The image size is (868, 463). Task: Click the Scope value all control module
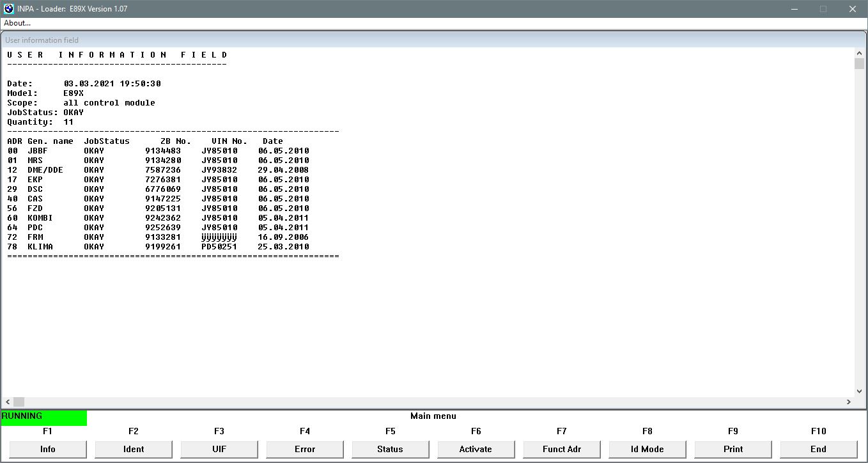(109, 103)
